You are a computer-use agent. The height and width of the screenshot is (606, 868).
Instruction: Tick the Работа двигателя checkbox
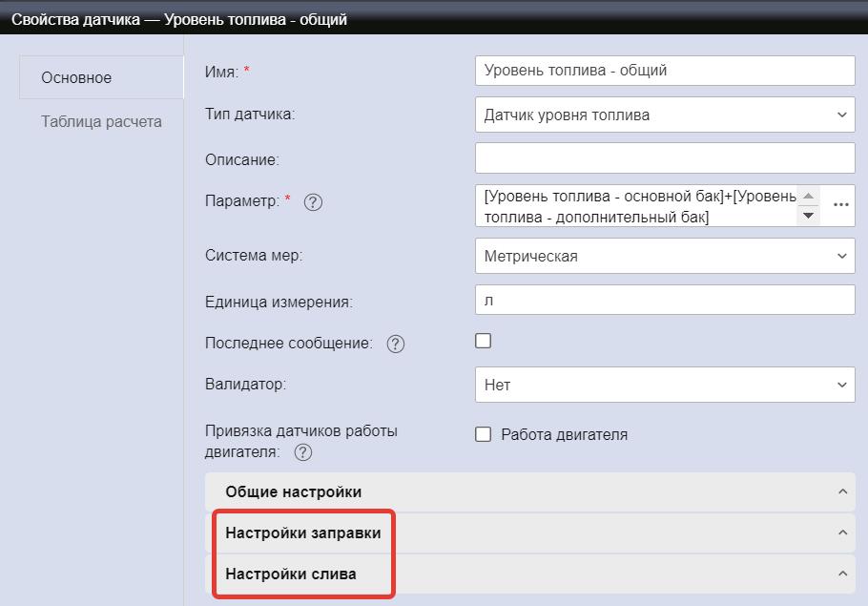484,434
